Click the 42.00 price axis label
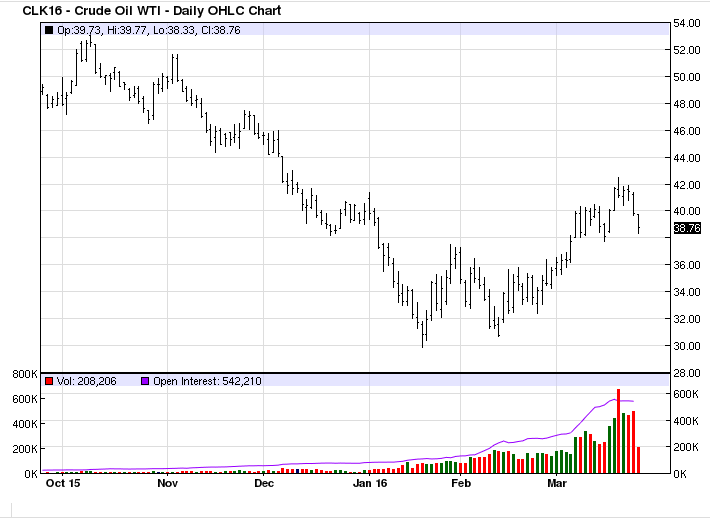 [687, 185]
